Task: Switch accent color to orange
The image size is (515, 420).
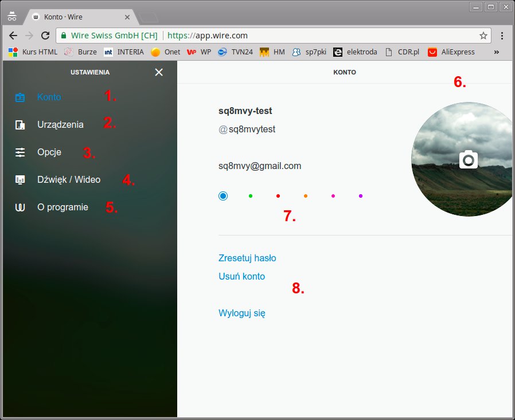Action: click(x=306, y=196)
